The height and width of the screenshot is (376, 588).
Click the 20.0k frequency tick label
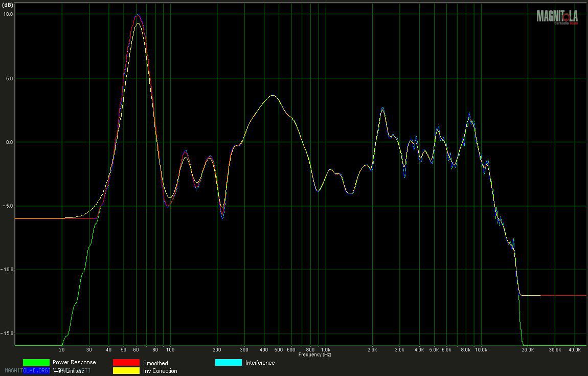click(528, 350)
